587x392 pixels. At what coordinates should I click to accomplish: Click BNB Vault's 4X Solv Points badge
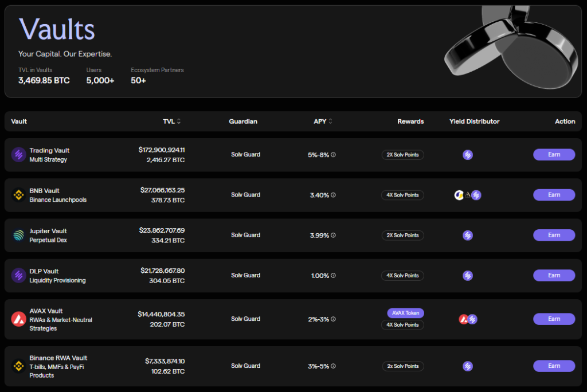pos(402,195)
